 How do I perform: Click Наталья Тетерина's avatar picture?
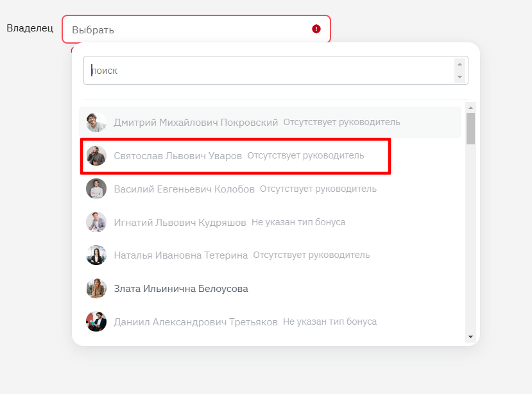pyautogui.click(x=96, y=255)
